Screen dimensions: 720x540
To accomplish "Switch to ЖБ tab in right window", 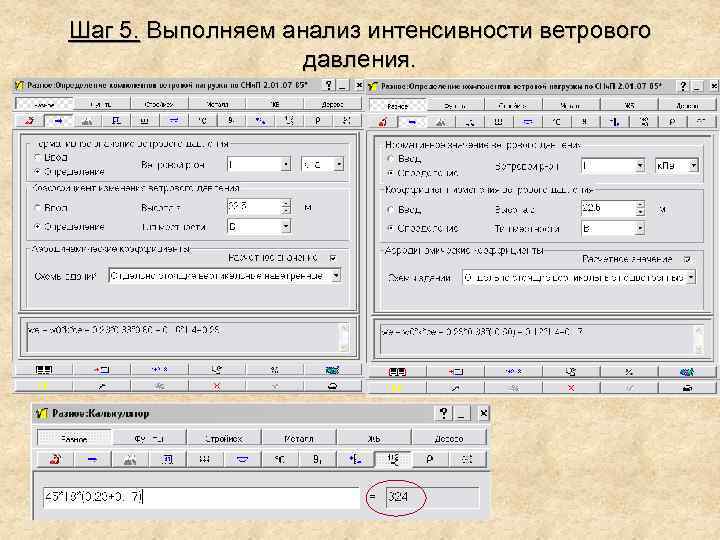I will click(x=629, y=106).
